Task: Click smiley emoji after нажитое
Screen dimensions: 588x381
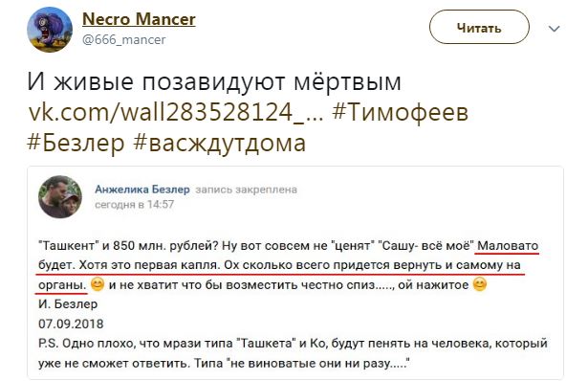Action: (480, 284)
